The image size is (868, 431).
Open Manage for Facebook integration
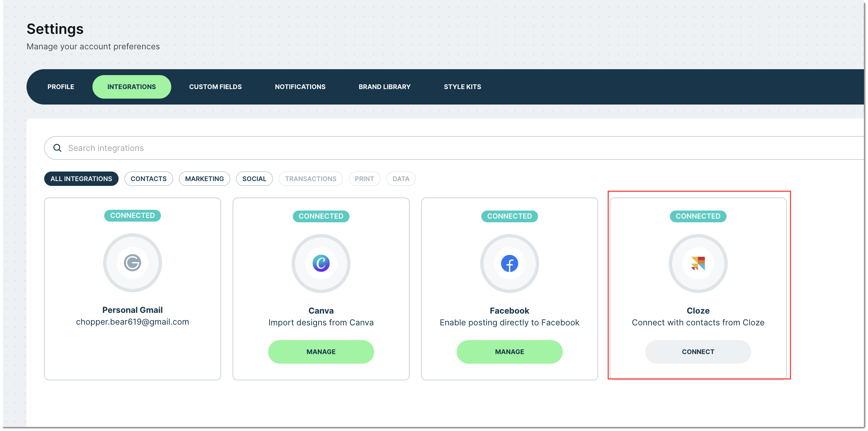pyautogui.click(x=510, y=352)
